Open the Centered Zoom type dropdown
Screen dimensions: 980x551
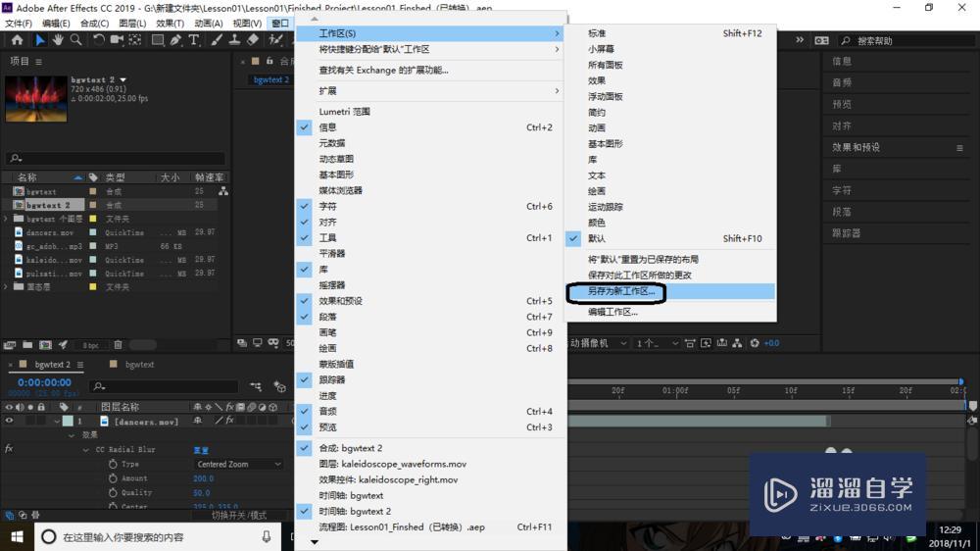238,464
